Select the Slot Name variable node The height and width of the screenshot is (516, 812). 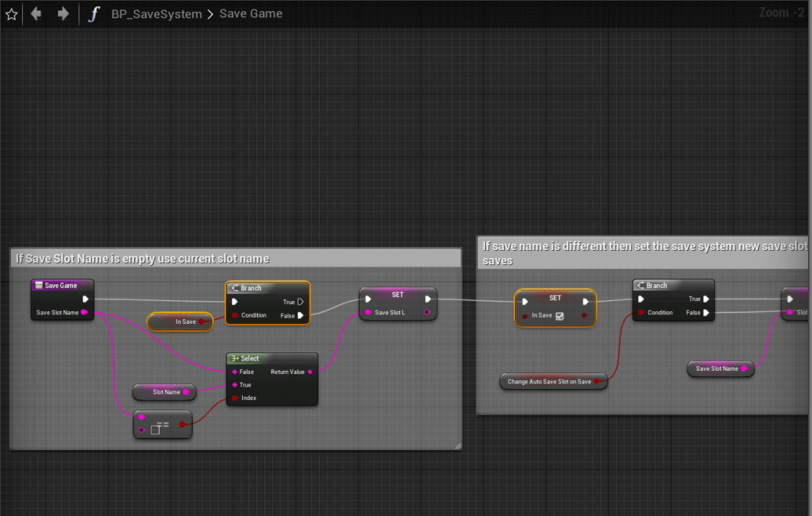(164, 391)
